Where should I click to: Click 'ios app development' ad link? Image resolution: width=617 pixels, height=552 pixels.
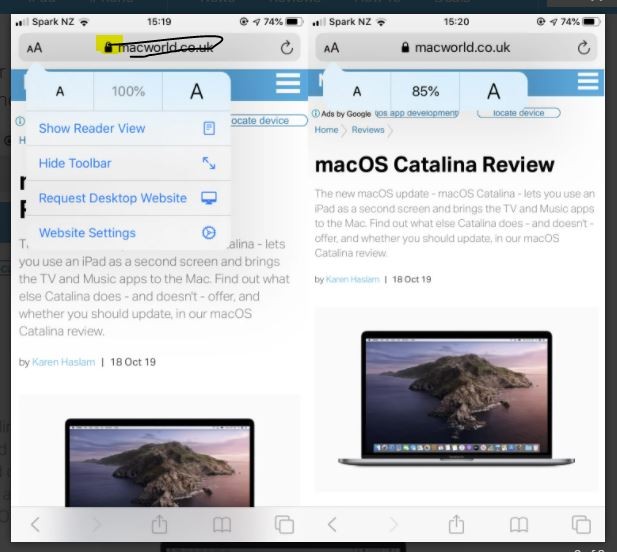click(417, 113)
